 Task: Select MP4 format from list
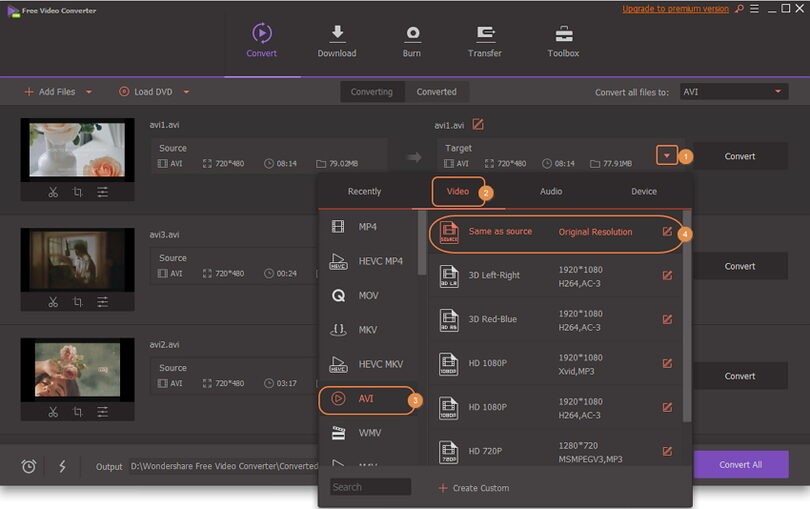[368, 227]
